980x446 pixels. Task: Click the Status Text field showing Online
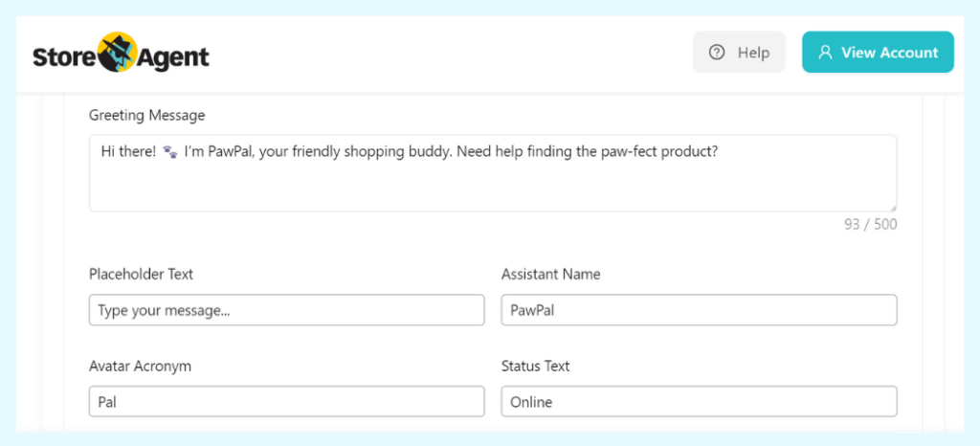[x=699, y=402]
